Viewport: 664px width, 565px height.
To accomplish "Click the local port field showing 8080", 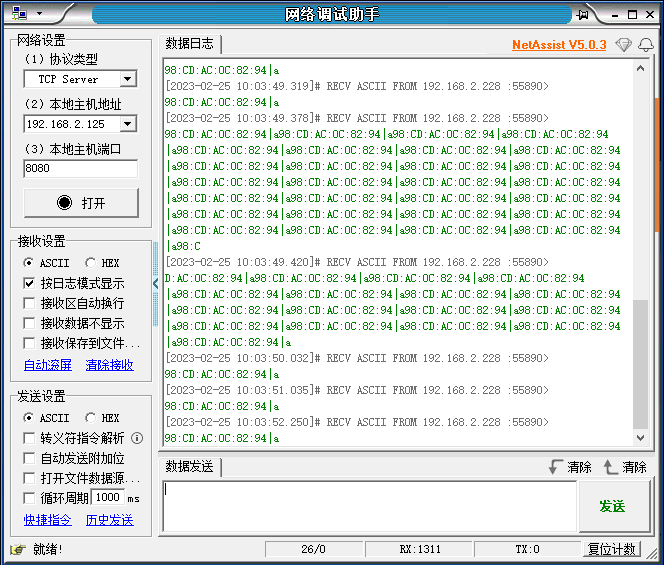I will [x=80, y=168].
